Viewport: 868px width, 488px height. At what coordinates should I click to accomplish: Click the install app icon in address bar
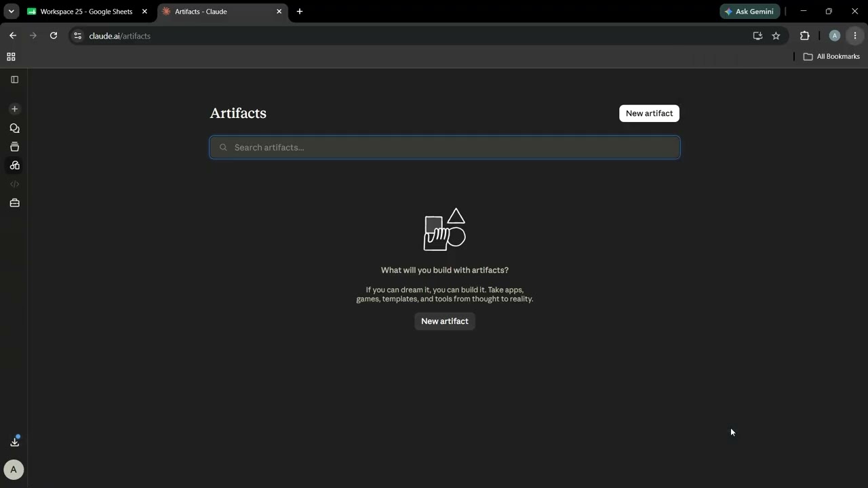[x=757, y=36]
